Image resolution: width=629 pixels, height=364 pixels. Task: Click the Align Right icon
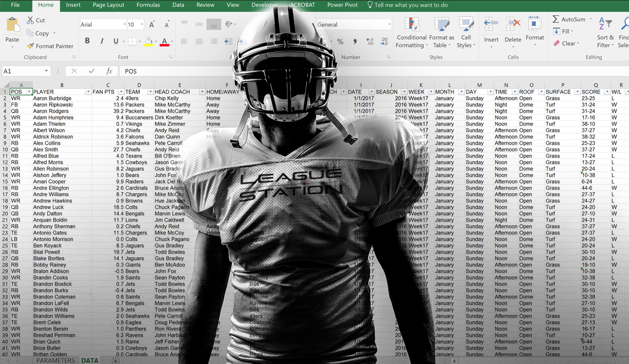214,41
